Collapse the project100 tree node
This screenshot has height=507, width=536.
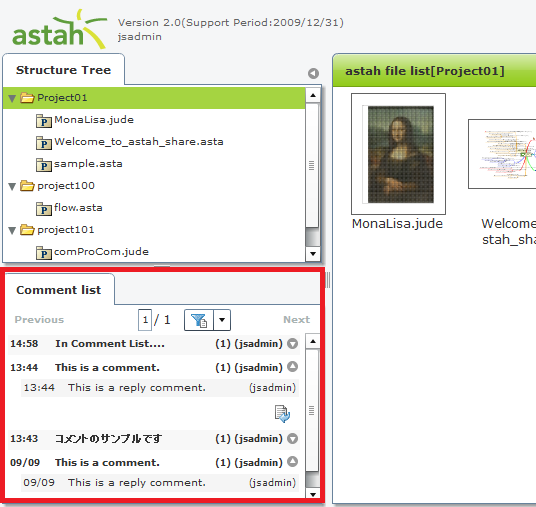coord(12,187)
